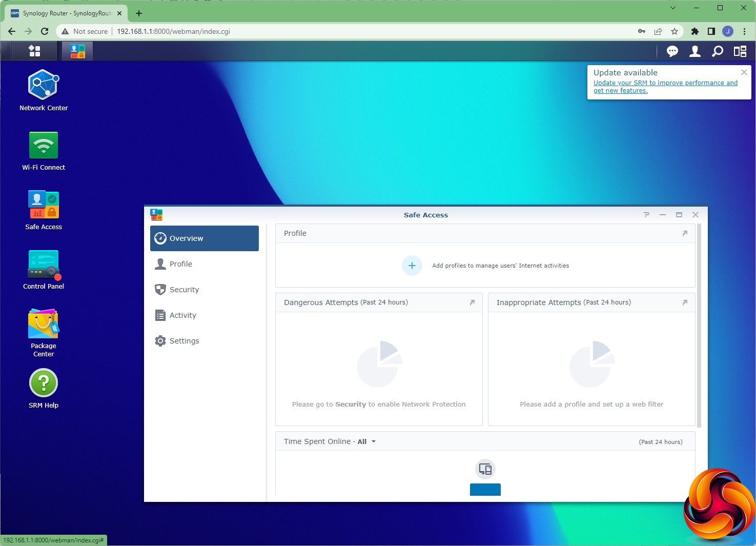Select Overview in the Safe Access sidebar
The width and height of the screenshot is (756, 546).
coord(205,238)
